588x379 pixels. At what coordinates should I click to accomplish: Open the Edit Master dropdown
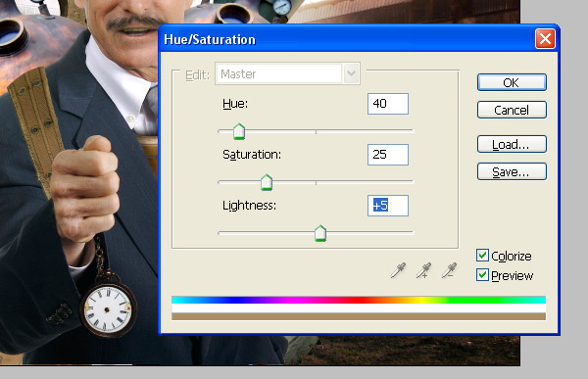[287, 73]
